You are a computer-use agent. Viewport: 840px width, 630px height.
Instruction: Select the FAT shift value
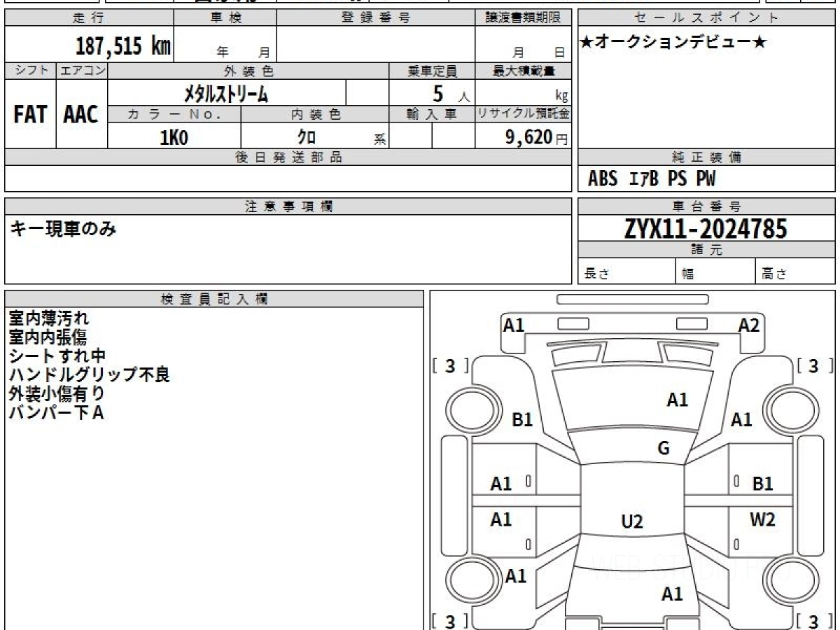(30, 115)
